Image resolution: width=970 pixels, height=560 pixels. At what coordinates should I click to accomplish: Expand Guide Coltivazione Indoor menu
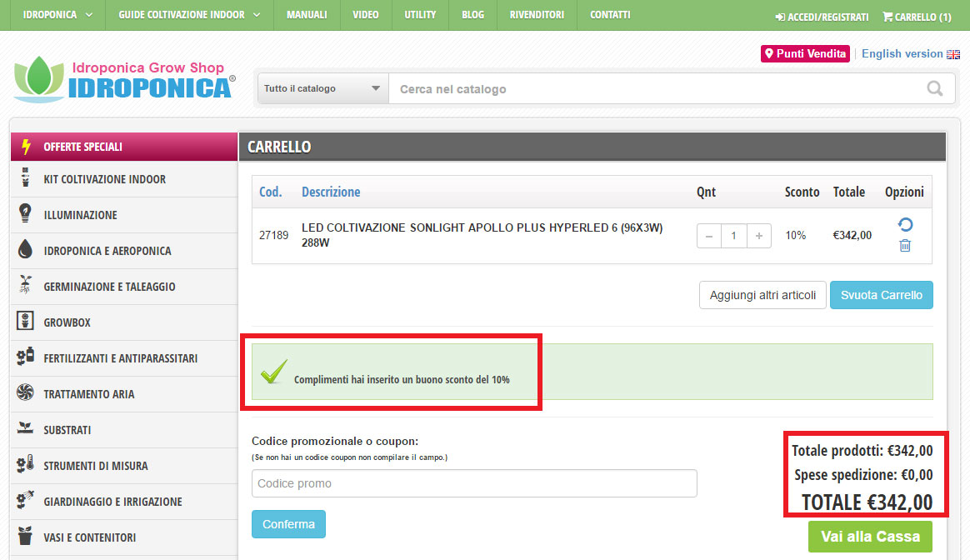(189, 15)
